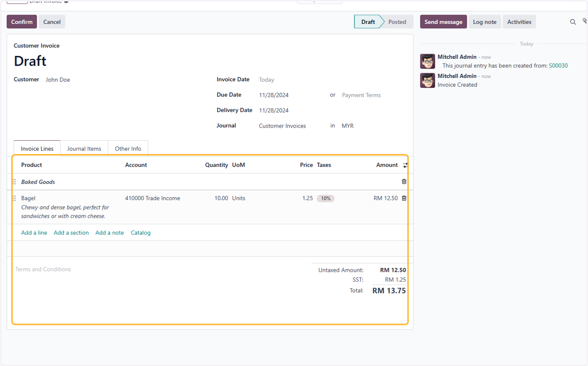Click the Invoice Created message text
588x366 pixels.
click(457, 85)
